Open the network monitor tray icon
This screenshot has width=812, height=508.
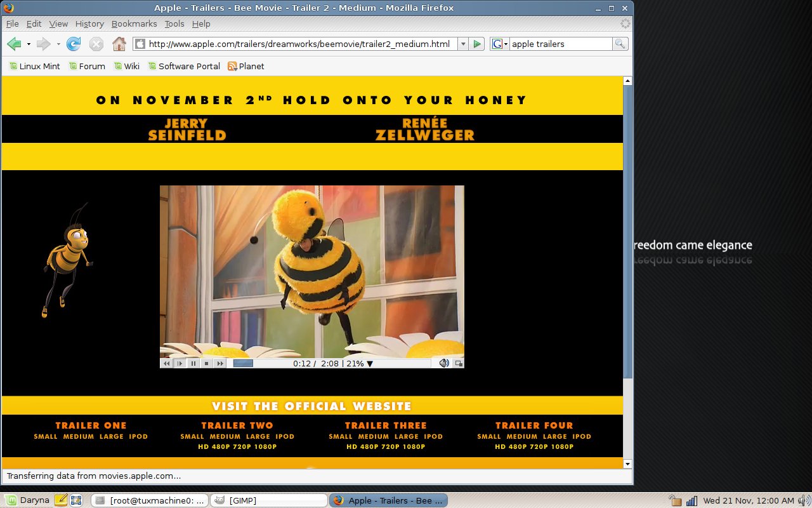[691, 500]
